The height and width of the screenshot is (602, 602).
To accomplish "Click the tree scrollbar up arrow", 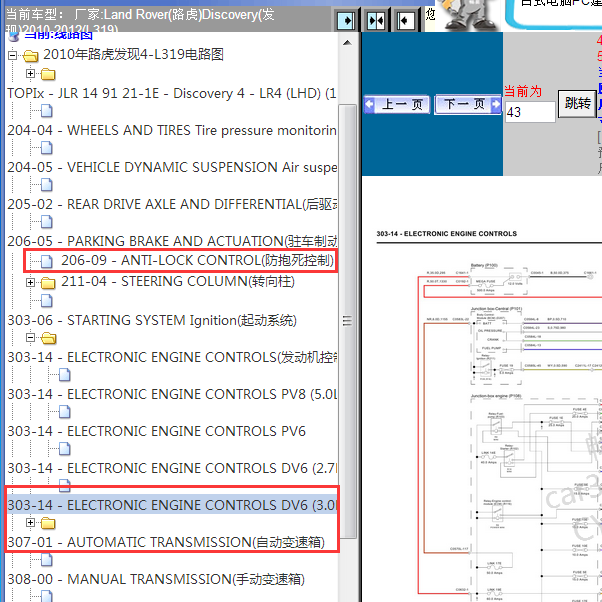I will tap(347, 43).
